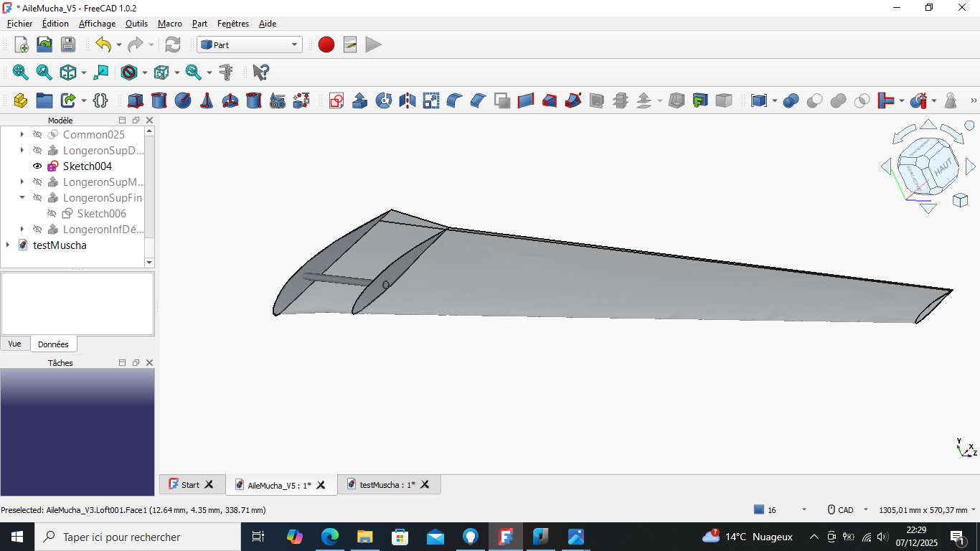Click the Fit All zoom icon

point(20,72)
